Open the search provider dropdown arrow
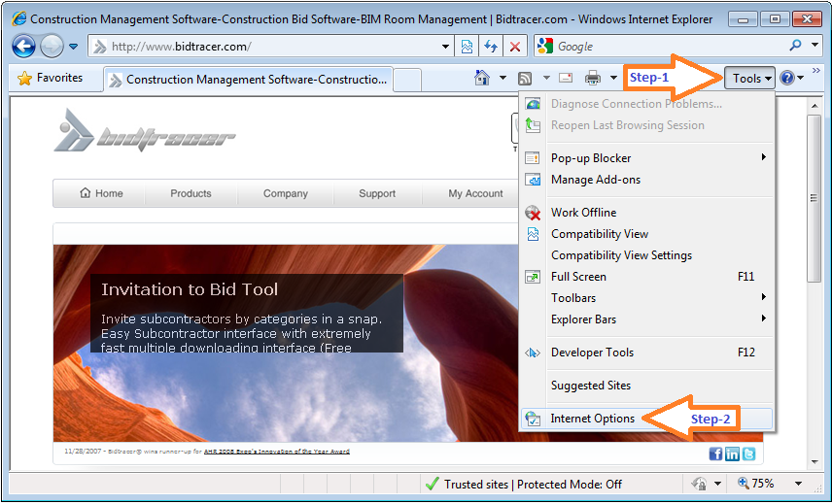Viewport: 832px width, 504px height. point(815,45)
